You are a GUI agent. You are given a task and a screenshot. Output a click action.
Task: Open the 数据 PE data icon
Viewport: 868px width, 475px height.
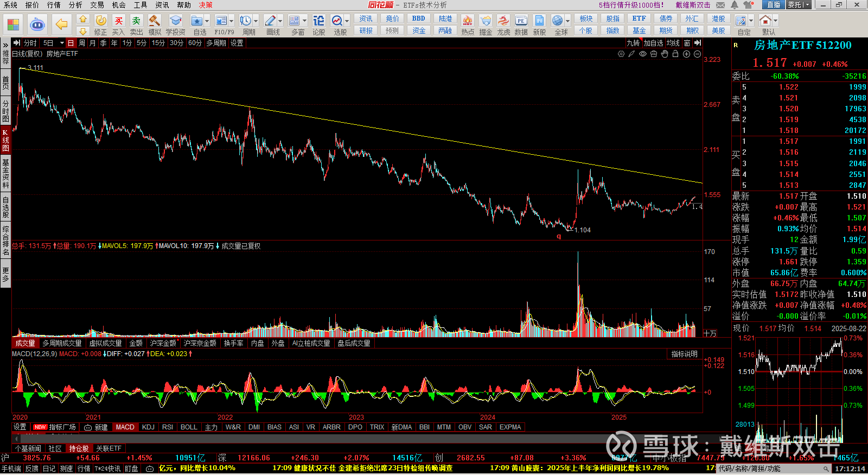point(521,21)
